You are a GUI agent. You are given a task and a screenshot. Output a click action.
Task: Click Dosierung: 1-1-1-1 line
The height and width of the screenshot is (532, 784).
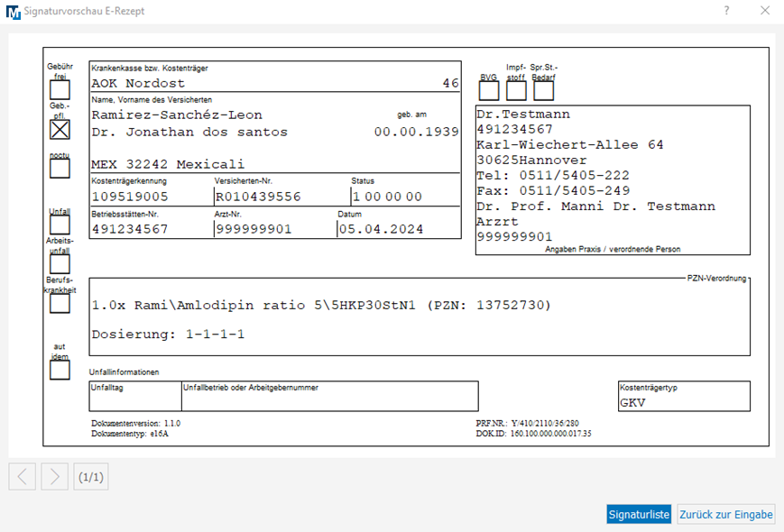[x=168, y=335]
